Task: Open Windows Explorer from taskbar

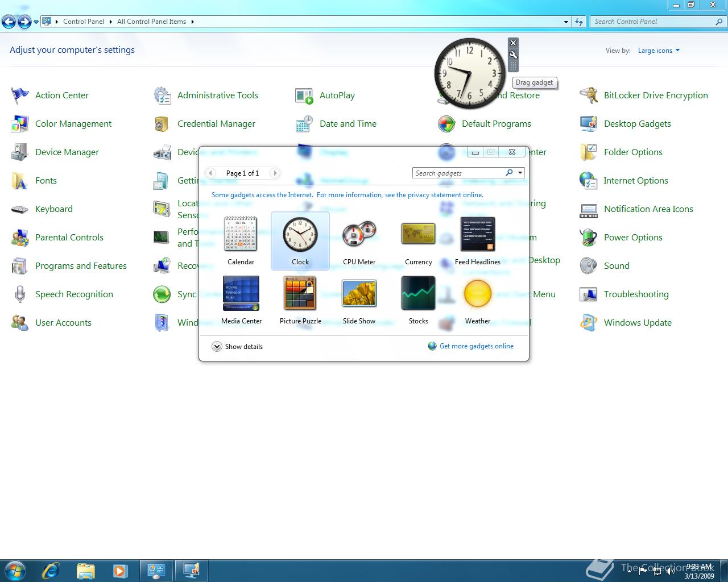Action: click(x=85, y=570)
